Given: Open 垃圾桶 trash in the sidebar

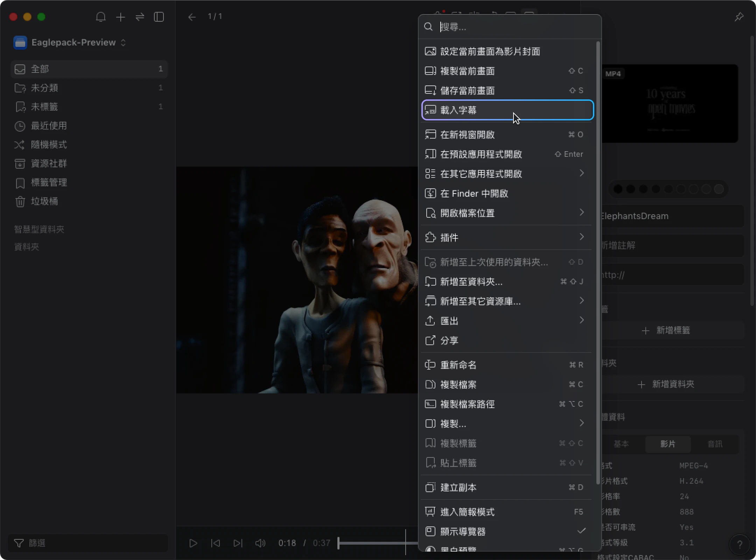Looking at the screenshot, I should click(89, 201).
